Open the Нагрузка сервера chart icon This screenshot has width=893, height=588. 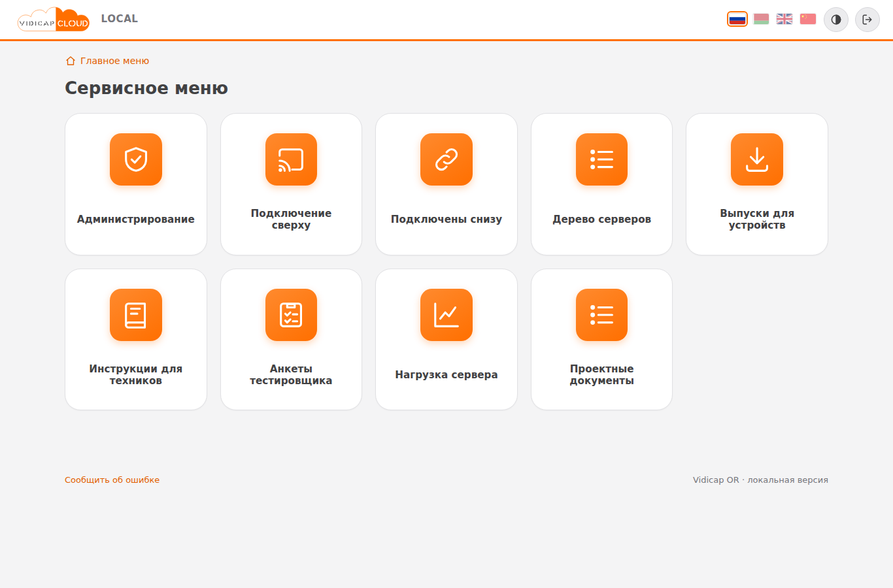click(x=446, y=315)
